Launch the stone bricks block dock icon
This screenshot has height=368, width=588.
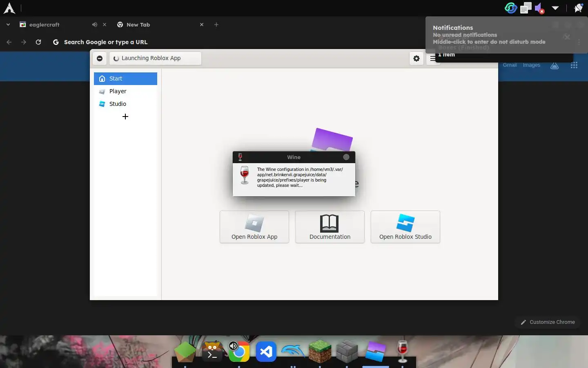347,352
